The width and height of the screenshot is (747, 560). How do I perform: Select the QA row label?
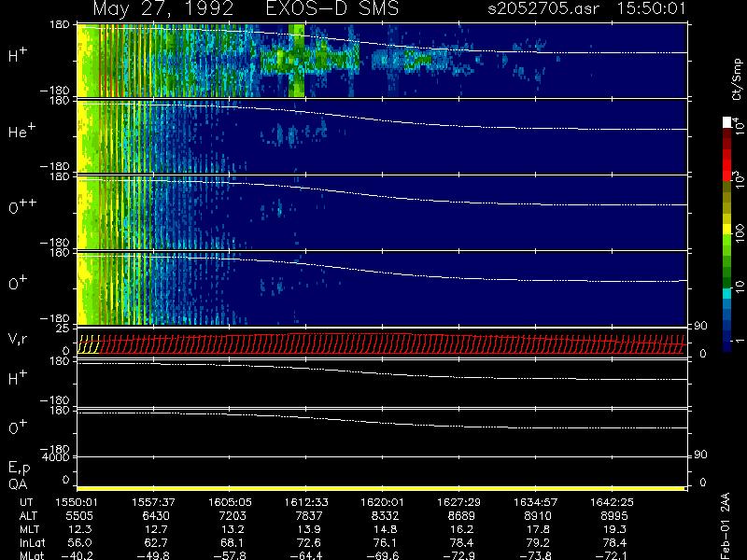[18, 484]
